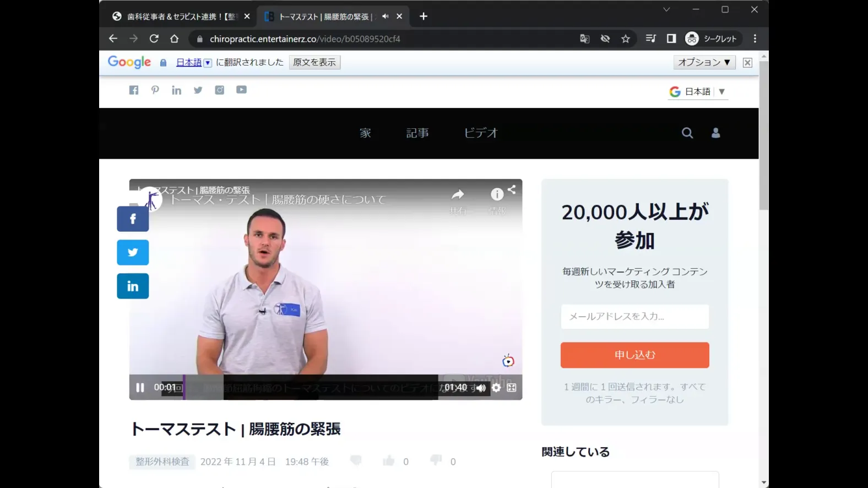Go to 記事 menu item
The image size is (868, 488).
pos(417,133)
